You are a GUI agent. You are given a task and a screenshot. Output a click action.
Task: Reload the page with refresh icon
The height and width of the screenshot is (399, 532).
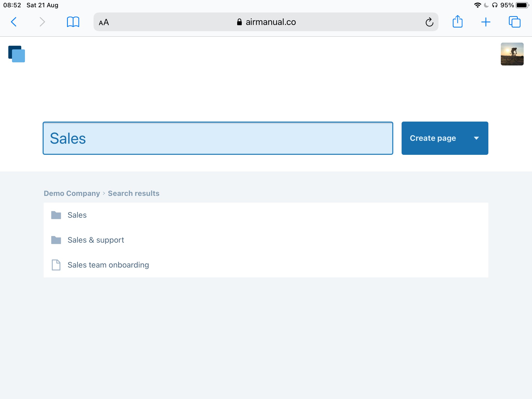point(429,22)
